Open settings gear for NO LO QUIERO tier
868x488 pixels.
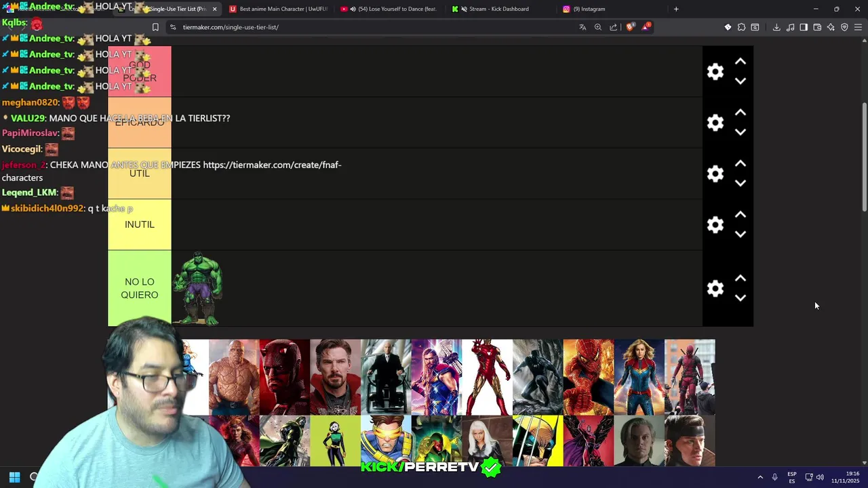pyautogui.click(x=715, y=289)
